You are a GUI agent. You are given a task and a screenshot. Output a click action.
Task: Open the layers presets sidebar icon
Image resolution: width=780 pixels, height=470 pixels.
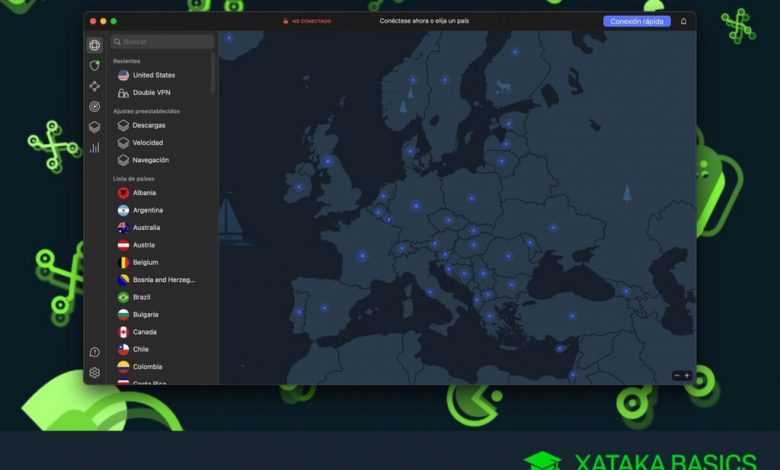tap(95, 127)
